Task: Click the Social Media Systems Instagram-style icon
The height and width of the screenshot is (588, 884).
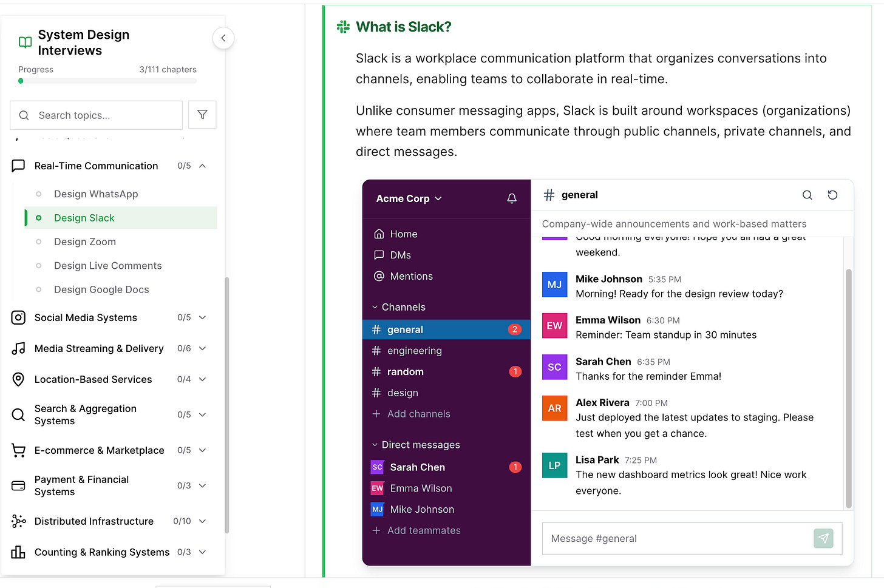Action: 18,317
